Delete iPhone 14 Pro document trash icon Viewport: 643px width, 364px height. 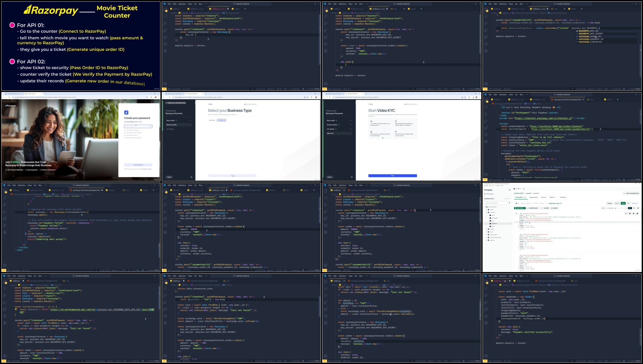pyautogui.click(x=637, y=213)
